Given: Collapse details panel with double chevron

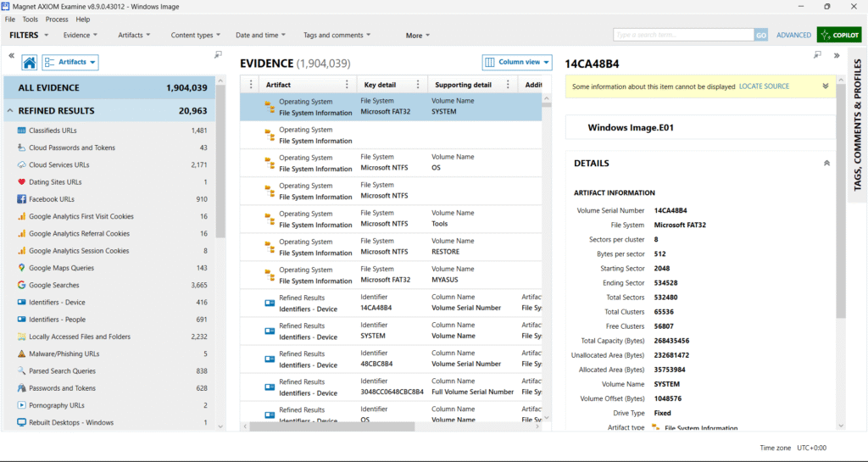Looking at the screenshot, I should [837, 55].
